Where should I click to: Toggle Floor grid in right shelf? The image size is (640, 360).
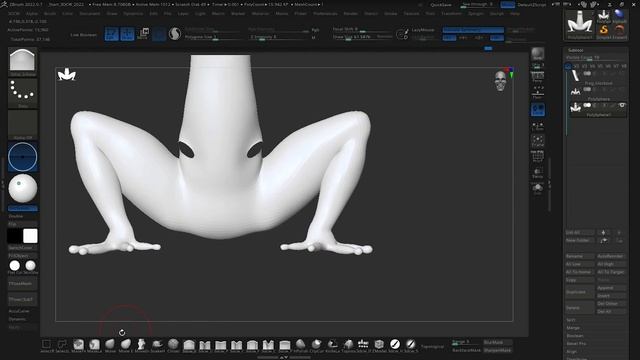(x=538, y=93)
